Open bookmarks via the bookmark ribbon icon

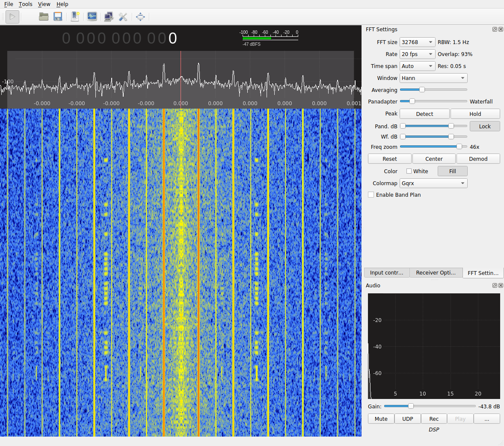click(75, 17)
